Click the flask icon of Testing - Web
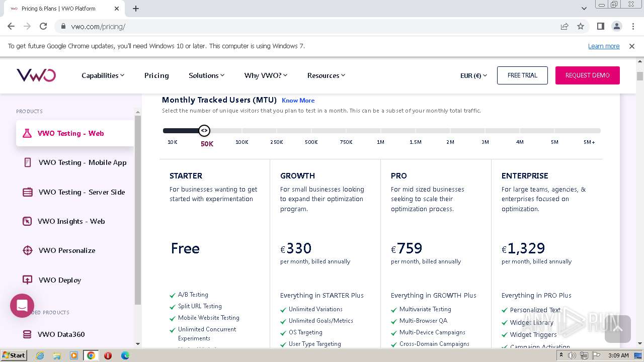The image size is (644, 362). pos(27,133)
